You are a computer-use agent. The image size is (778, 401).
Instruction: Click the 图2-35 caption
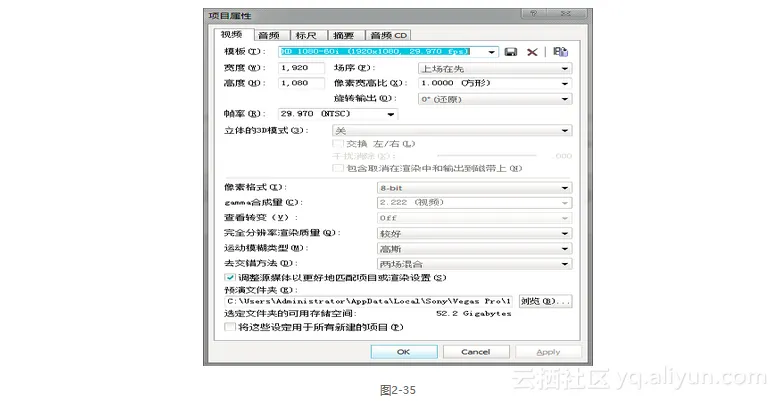tap(398, 390)
